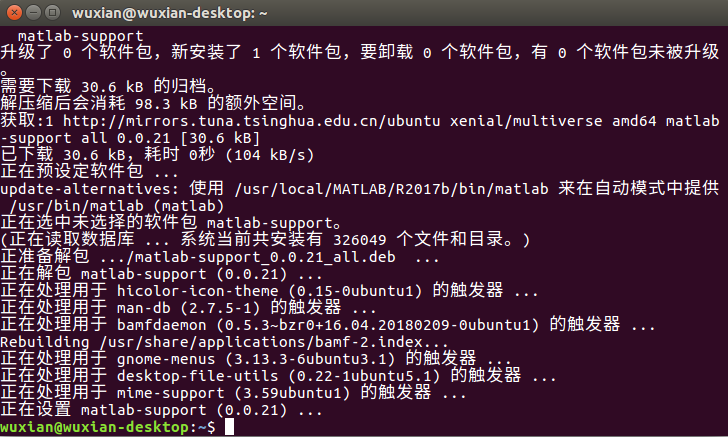Click the desktop-file-utils package name

[197, 376]
